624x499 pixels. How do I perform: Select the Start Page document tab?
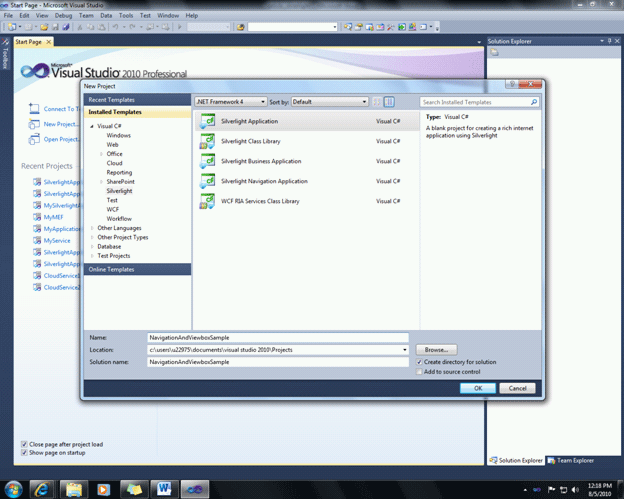pos(33,42)
